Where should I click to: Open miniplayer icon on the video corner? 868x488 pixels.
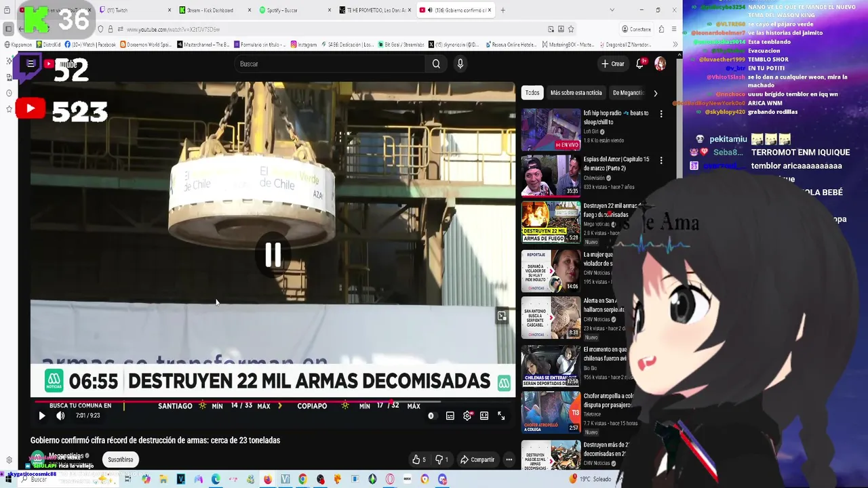[x=502, y=317]
